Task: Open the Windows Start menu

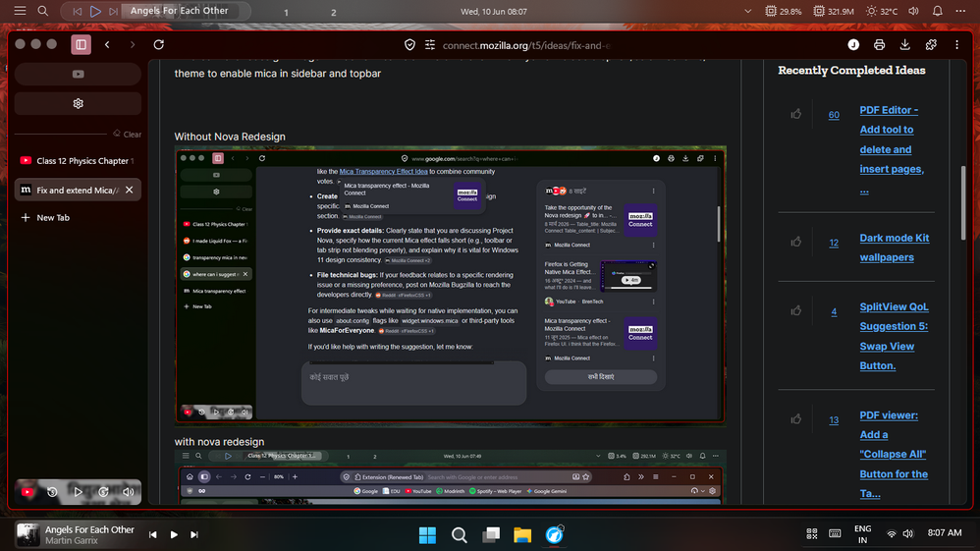Action: pyautogui.click(x=427, y=535)
